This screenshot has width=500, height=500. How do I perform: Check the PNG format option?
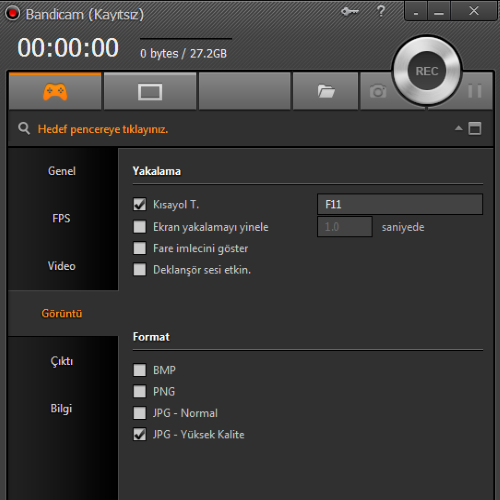[x=140, y=391]
